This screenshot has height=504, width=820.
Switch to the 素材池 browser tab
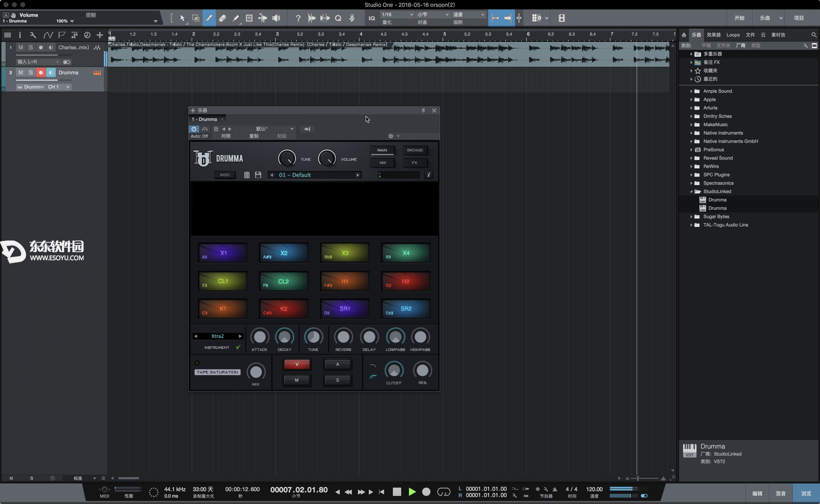click(778, 35)
